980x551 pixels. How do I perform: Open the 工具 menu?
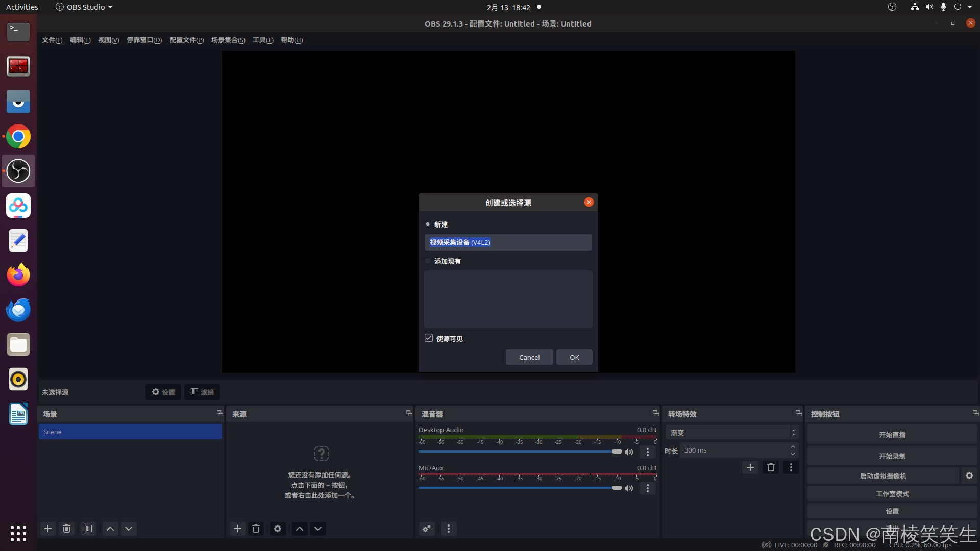pyautogui.click(x=263, y=40)
